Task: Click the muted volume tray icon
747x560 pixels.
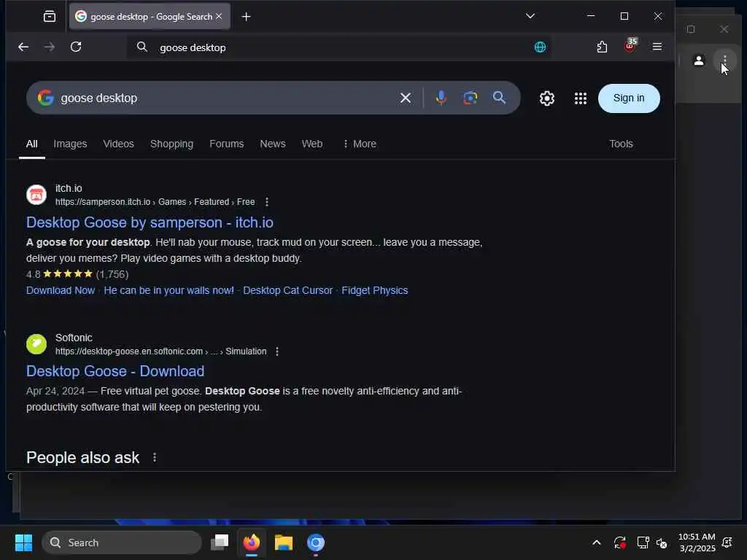Action: tap(662, 542)
